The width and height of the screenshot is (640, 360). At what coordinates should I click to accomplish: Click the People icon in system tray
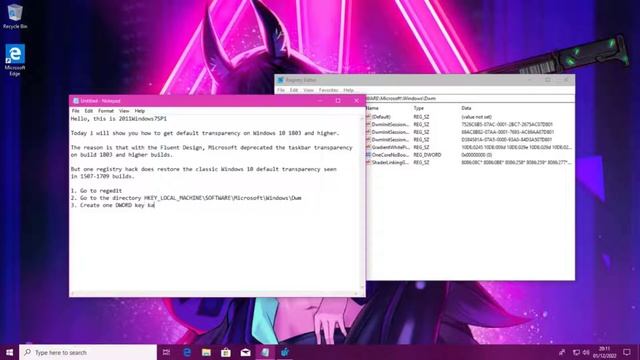click(x=562, y=352)
